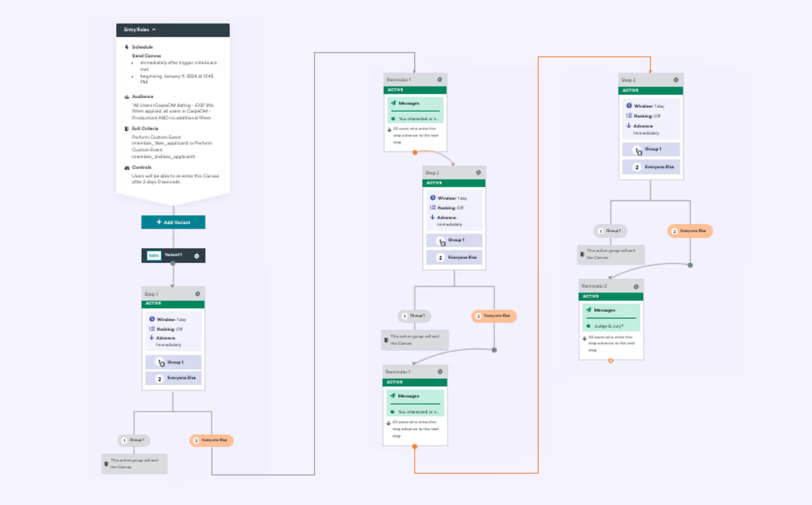
Task: Click the 100% box on Variant 1
Action: 154,256
